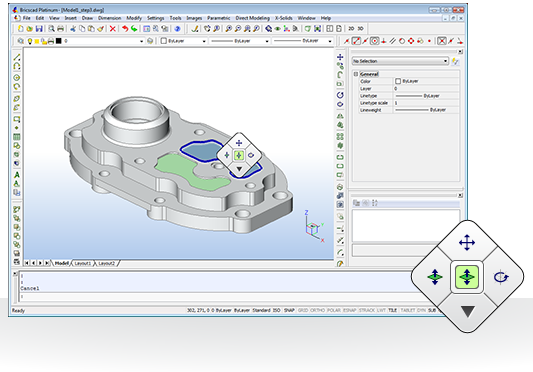Select the Line tool in left toolbar

coord(17,57)
